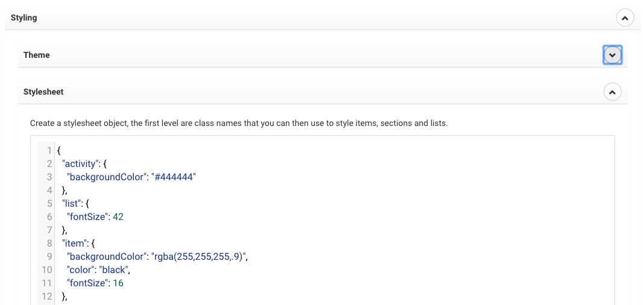Click line number 4 in the gutter
This screenshot has width=644, height=305.
click(x=50, y=190)
